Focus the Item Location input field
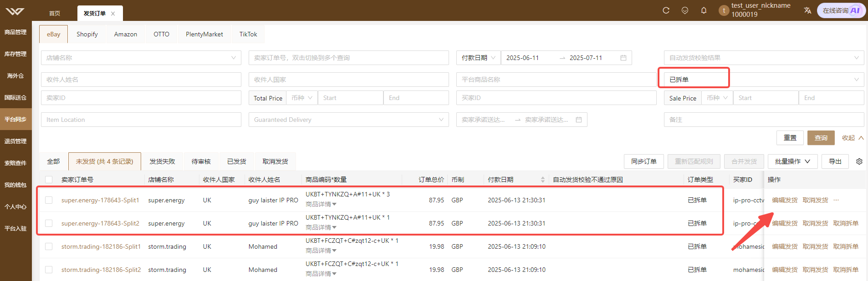This screenshot has width=868, height=281. (141, 120)
